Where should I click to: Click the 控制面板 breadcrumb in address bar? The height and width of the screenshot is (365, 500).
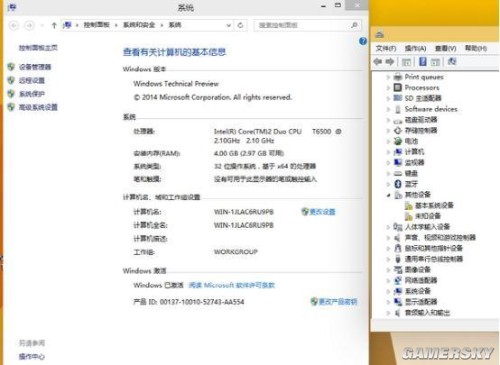pyautogui.click(x=96, y=25)
